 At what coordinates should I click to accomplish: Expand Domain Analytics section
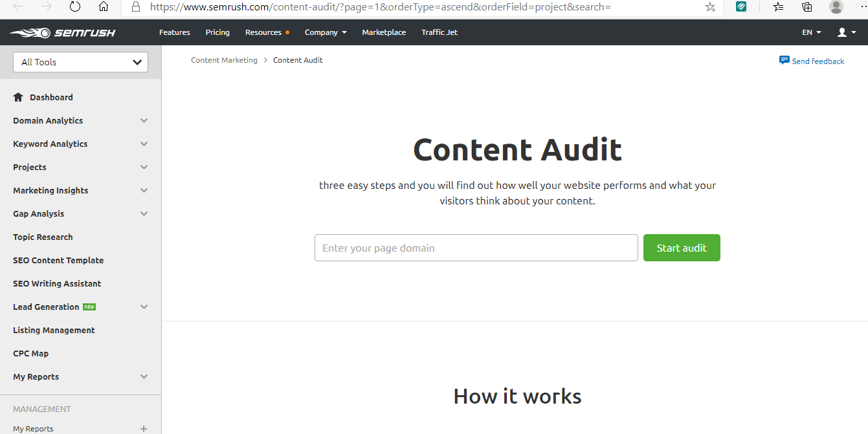[x=144, y=121]
